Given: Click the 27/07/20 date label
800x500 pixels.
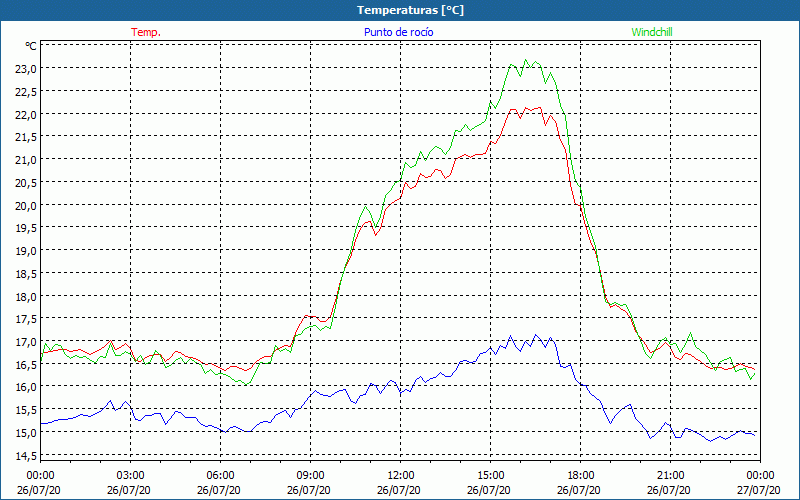Looking at the screenshot, I should tap(759, 490).
